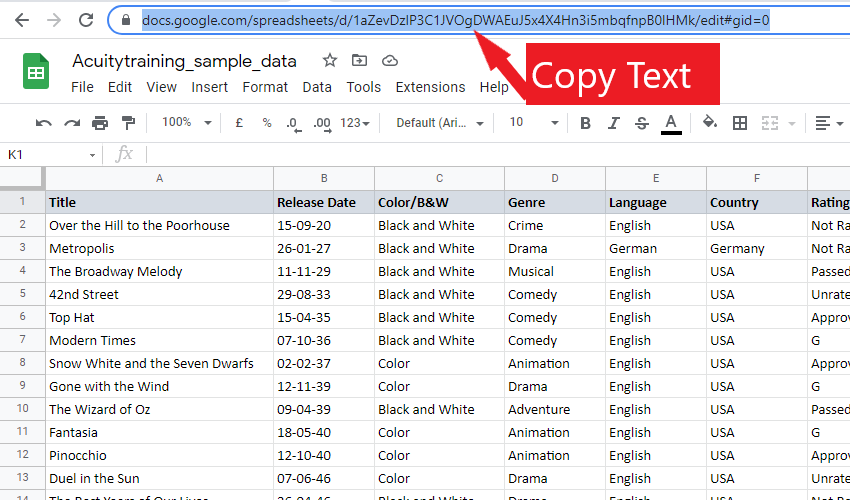Select the Adventure genre cell
This screenshot has height=500, width=850.
(x=555, y=409)
